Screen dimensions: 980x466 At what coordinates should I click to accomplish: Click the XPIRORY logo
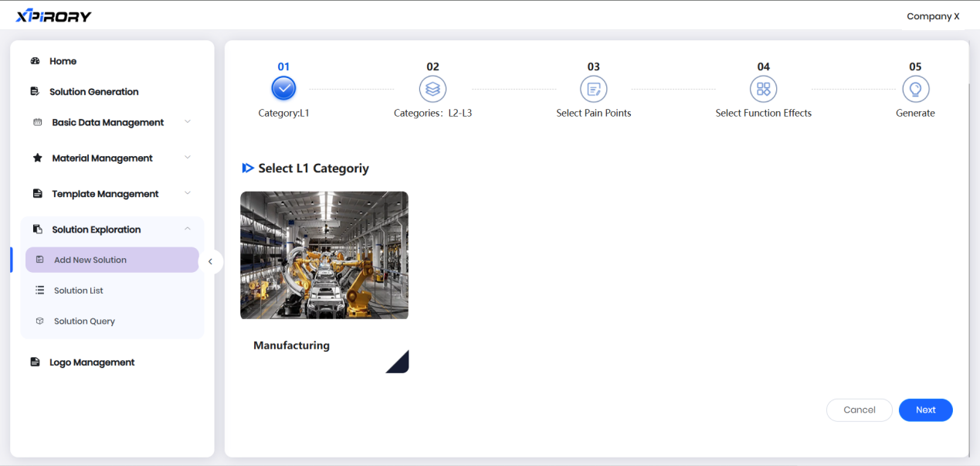[53, 16]
